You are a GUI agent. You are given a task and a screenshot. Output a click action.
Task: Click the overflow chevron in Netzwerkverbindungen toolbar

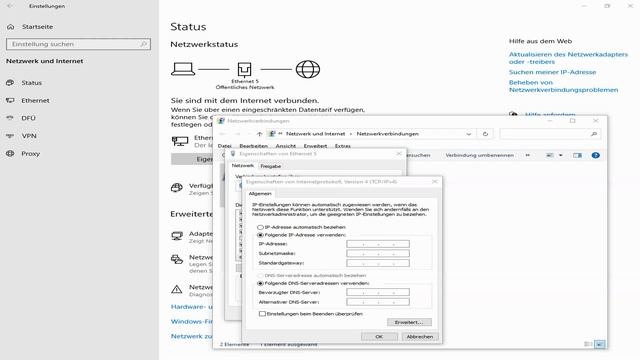point(528,155)
